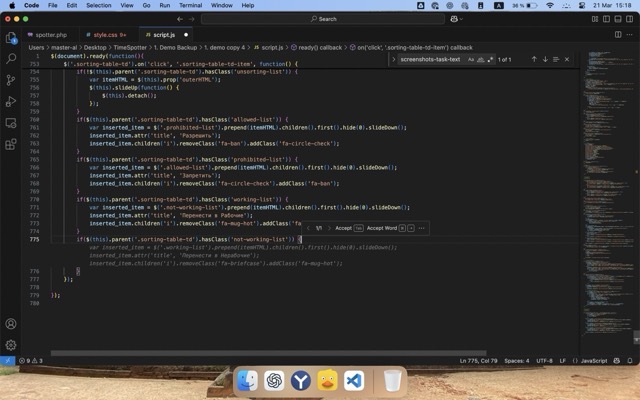Accept the inline code suggestion
Viewport: 640px width, 400px height.
(x=343, y=228)
